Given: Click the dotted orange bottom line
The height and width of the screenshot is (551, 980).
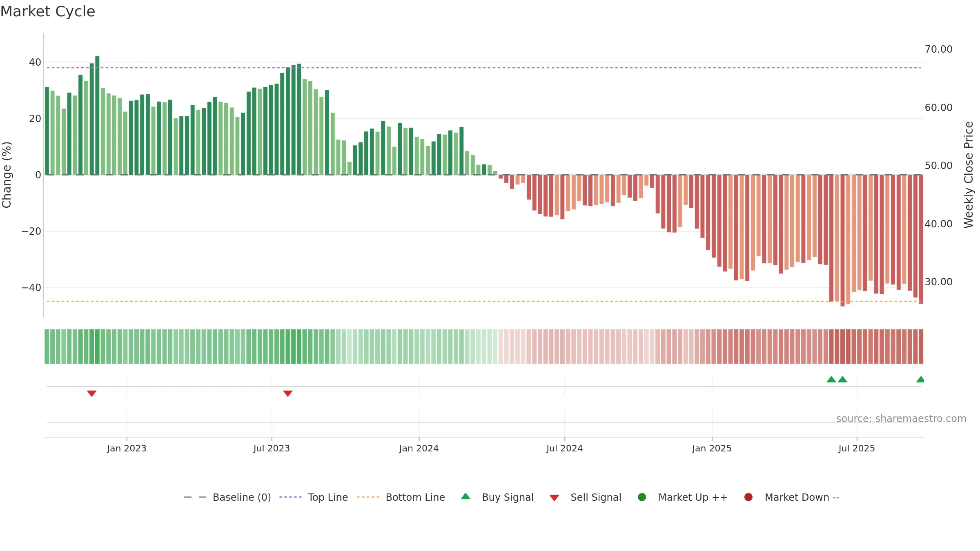Looking at the screenshot, I should click(484, 301).
